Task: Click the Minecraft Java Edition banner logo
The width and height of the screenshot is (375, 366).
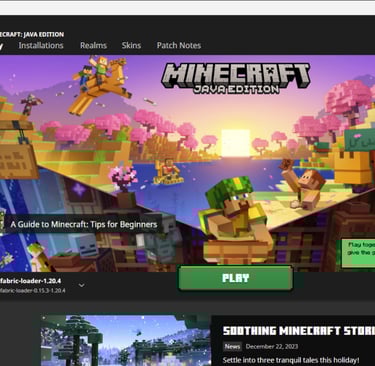Action: click(236, 78)
